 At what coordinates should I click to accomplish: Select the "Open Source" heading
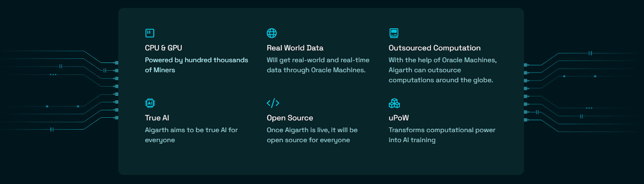pos(290,118)
